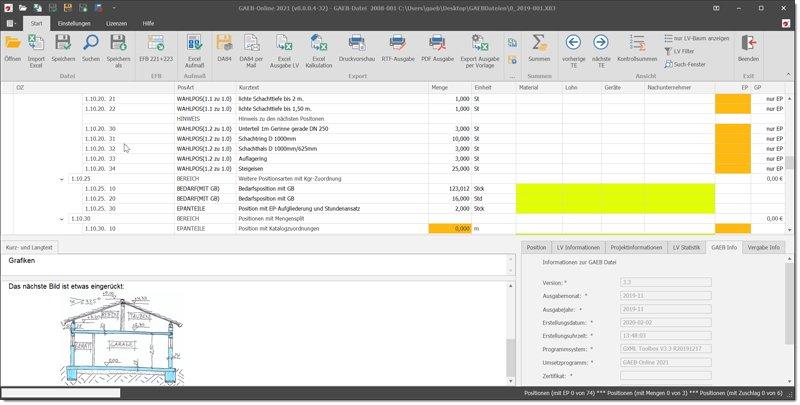Click the LV Filter button
The width and height of the screenshot is (800, 405).
[683, 50]
